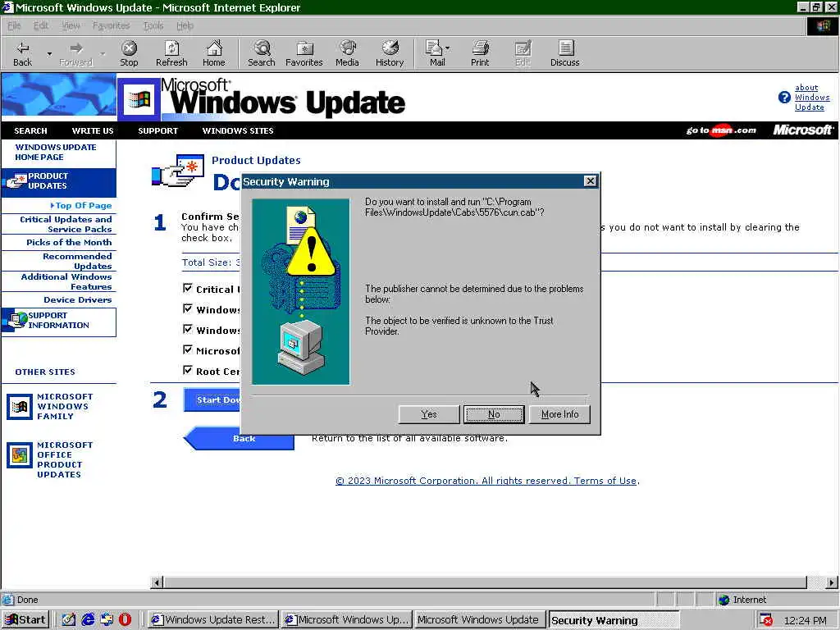Screen dimensions: 840x630
Task: Open Additional Windows Features
Action: tap(66, 281)
